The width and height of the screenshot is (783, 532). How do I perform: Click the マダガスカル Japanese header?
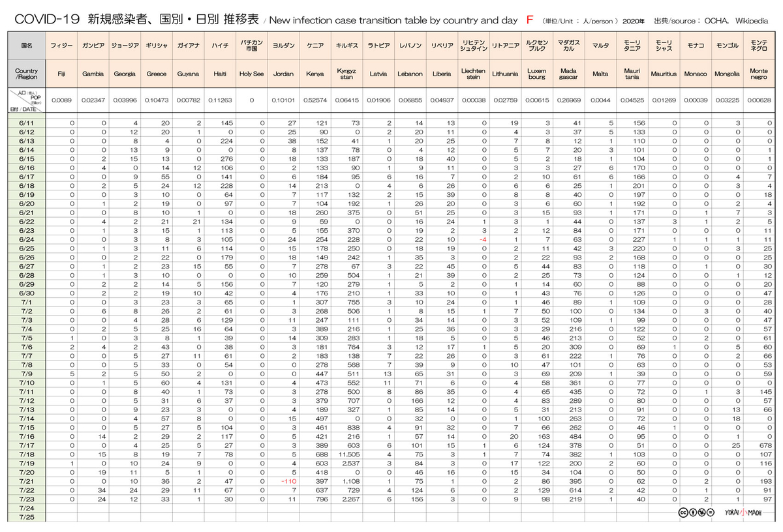pos(568,46)
